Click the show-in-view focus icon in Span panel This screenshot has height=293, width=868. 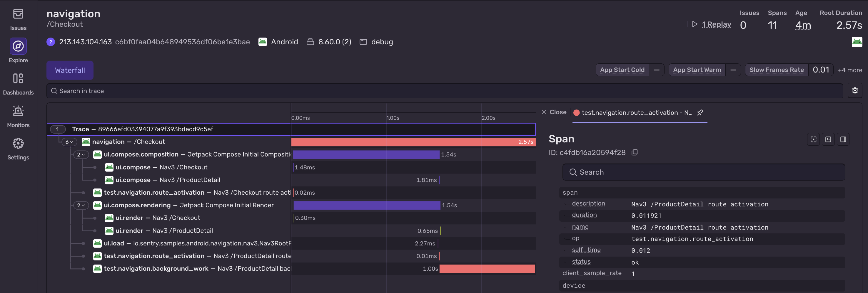click(813, 139)
